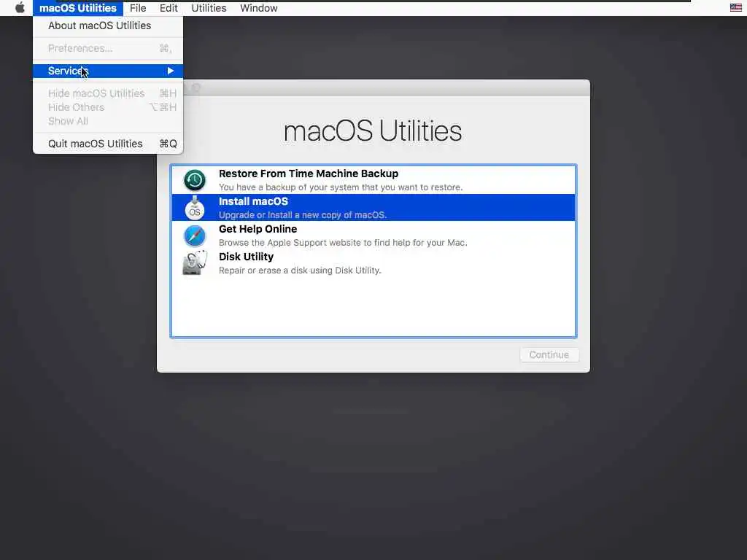Image resolution: width=747 pixels, height=560 pixels.
Task: Click the greyed Show All entry
Action: (108, 121)
